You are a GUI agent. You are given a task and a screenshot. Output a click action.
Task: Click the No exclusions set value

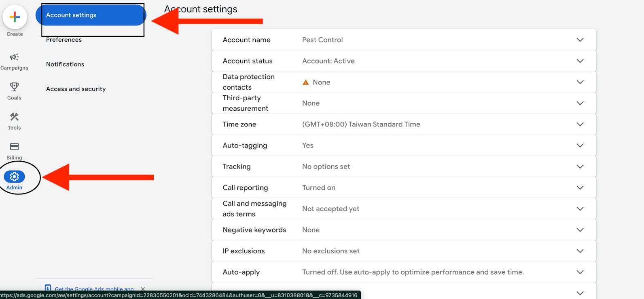click(x=330, y=251)
